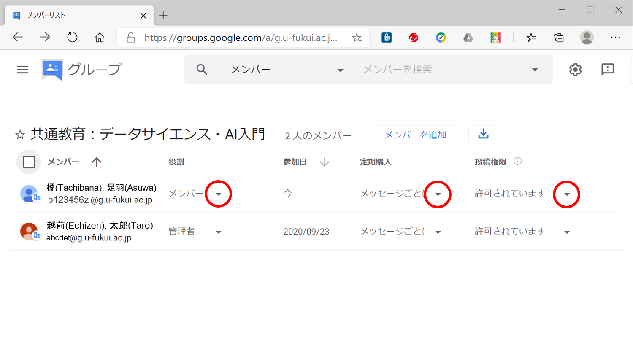Click the circular multicolor pen extension icon

click(x=441, y=38)
